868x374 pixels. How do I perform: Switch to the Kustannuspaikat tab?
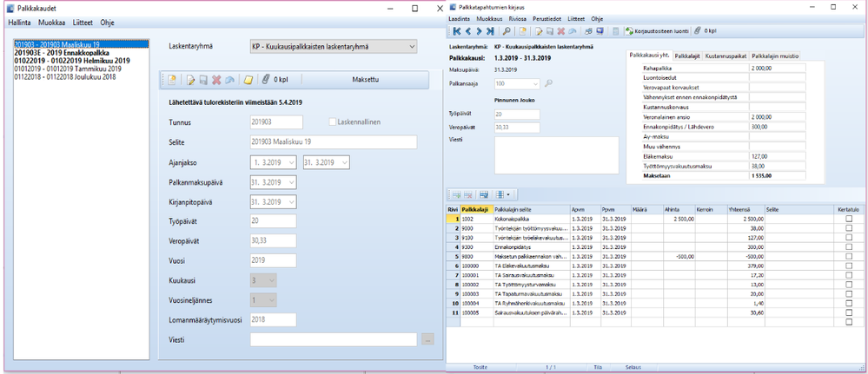click(x=726, y=56)
